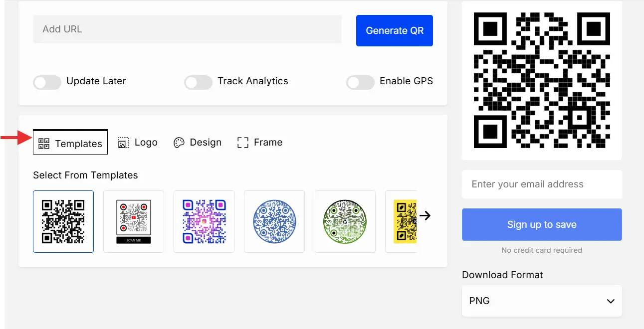Choose the yellow QR template
This screenshot has width=644, height=329.
coord(404,221)
